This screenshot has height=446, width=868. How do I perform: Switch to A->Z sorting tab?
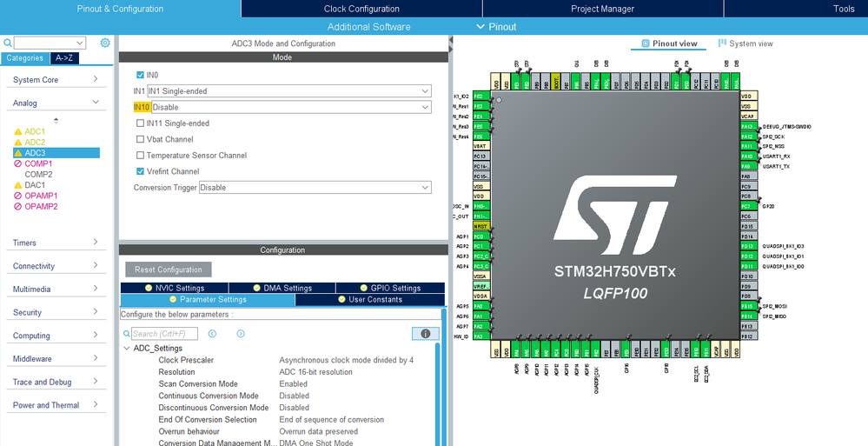pyautogui.click(x=64, y=58)
